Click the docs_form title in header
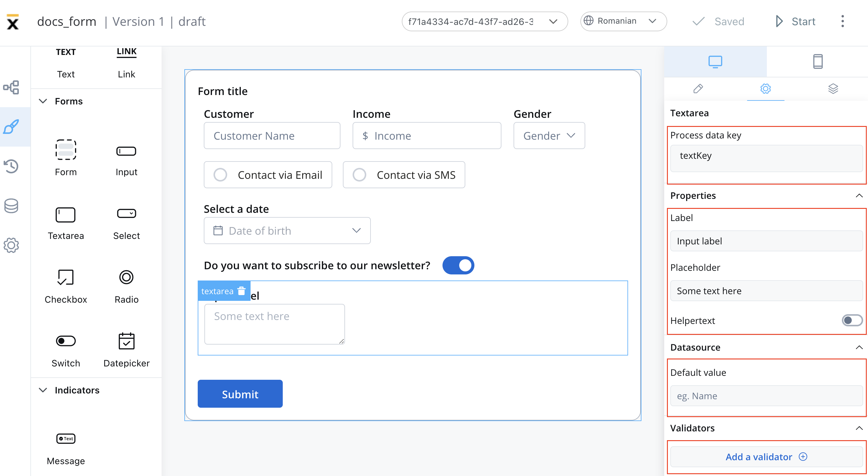This screenshot has width=868, height=476. tap(67, 22)
